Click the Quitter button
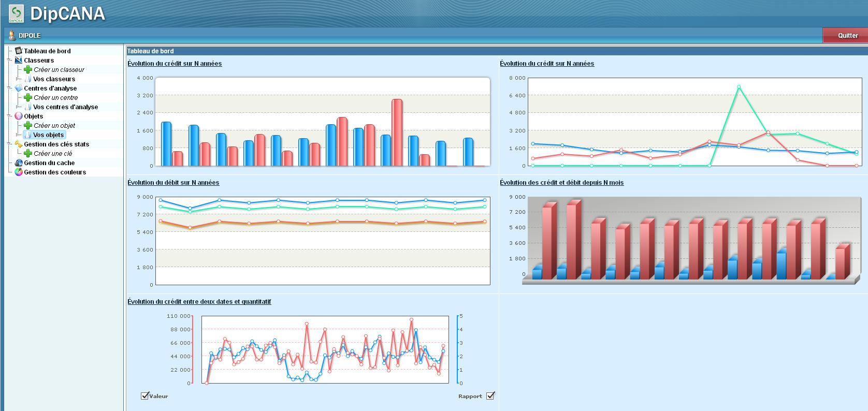Image resolution: width=868 pixels, height=411 pixels. (845, 35)
